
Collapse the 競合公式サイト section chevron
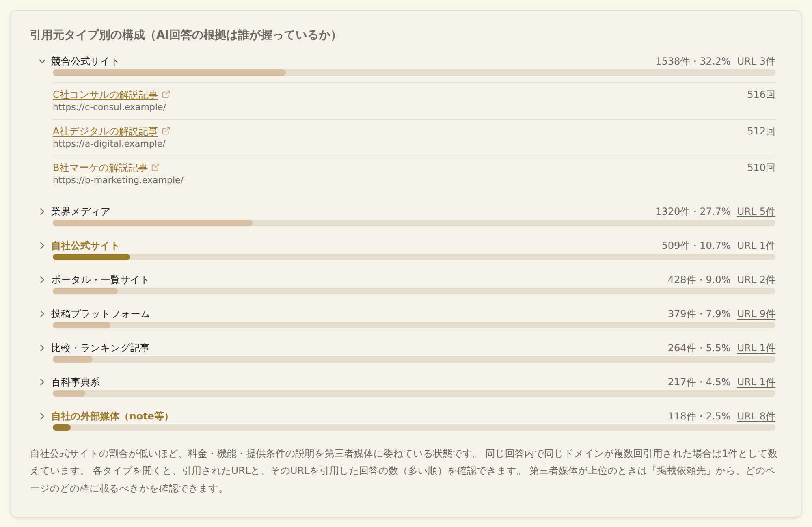tap(42, 61)
